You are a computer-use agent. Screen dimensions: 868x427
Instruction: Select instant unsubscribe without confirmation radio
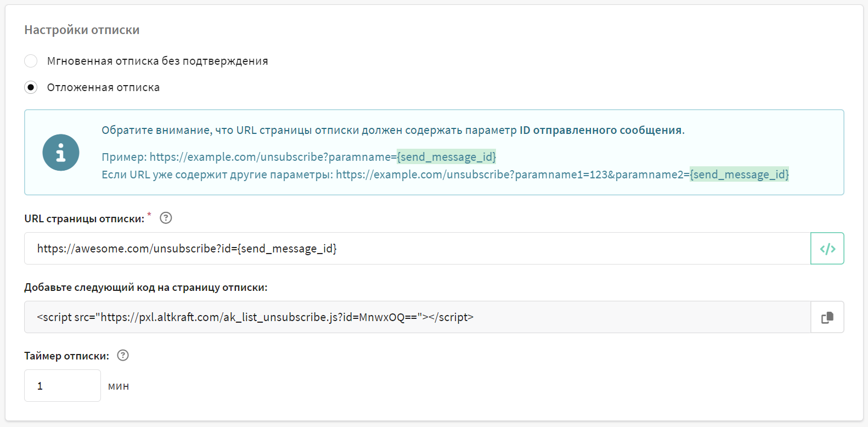[x=31, y=61]
